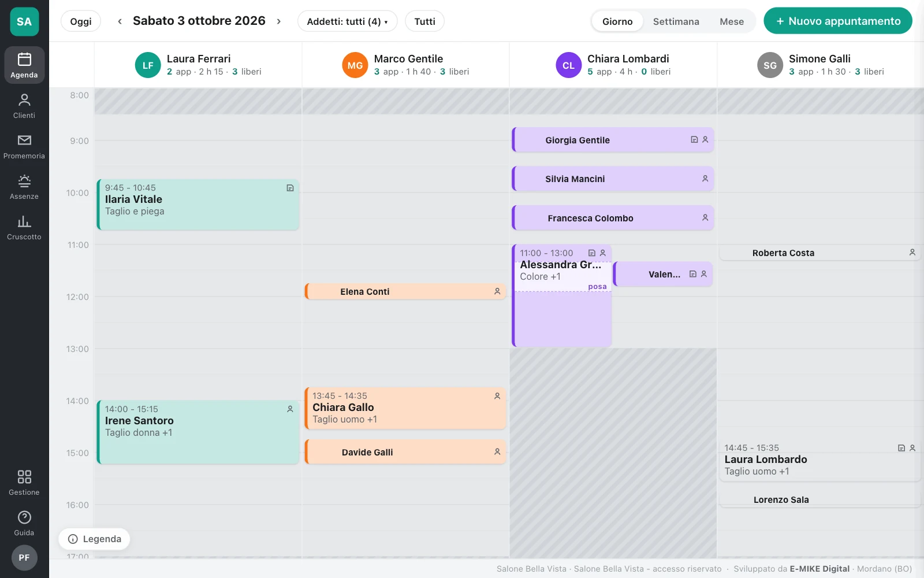Open Chiara Gallo Taglio uomo appointment
The height and width of the screenshot is (578, 924).
[x=405, y=408]
